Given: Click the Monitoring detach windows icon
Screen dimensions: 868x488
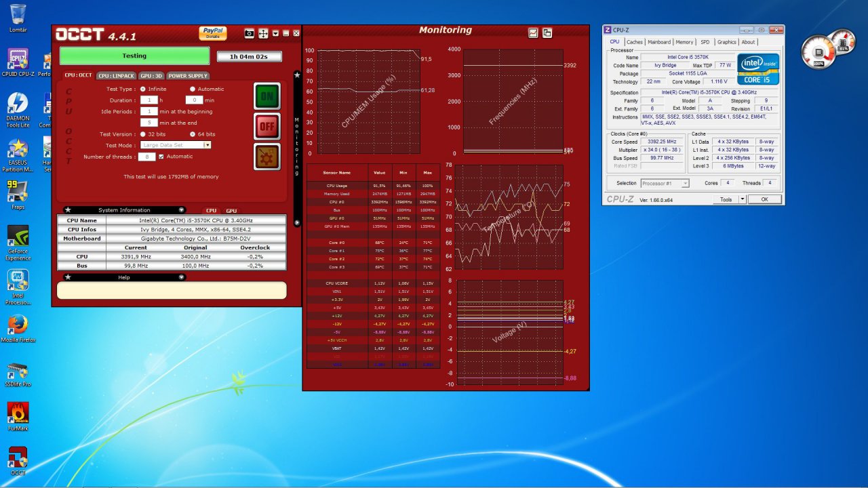Looking at the screenshot, I should (x=547, y=33).
